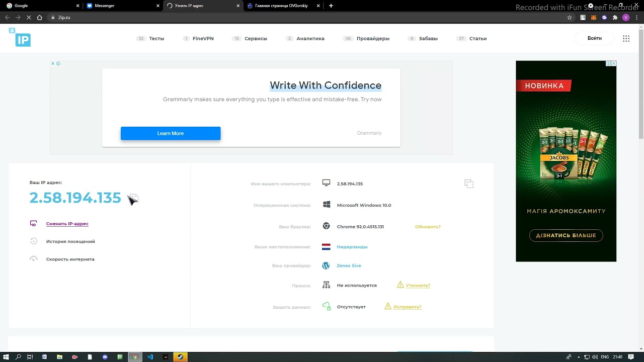The height and width of the screenshot is (362, 644).
Task: Close the Jacobs ad on the right
Action: pyautogui.click(x=613, y=63)
